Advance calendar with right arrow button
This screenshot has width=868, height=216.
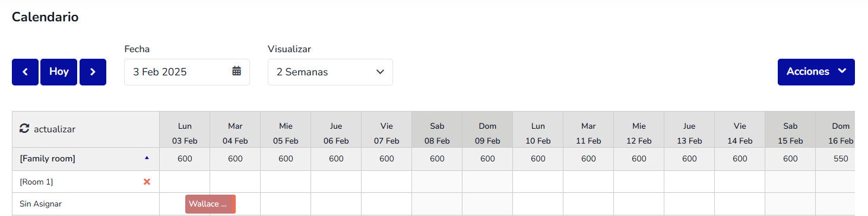click(x=93, y=72)
